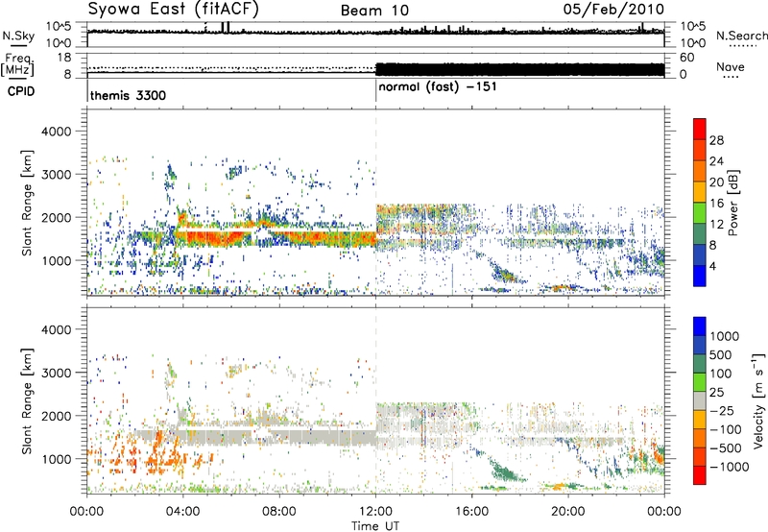Click the black Nave block in the frequency panel
768x532 pixels.
pyautogui.click(x=519, y=69)
